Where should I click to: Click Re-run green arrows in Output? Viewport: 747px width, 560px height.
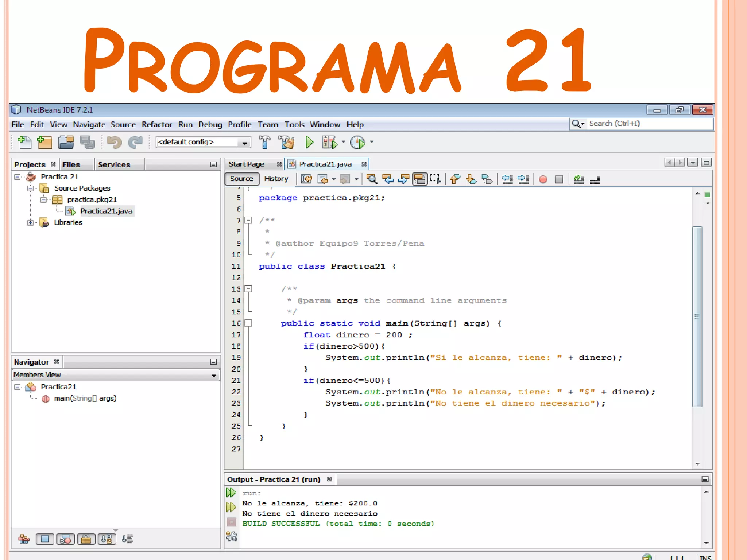(231, 493)
